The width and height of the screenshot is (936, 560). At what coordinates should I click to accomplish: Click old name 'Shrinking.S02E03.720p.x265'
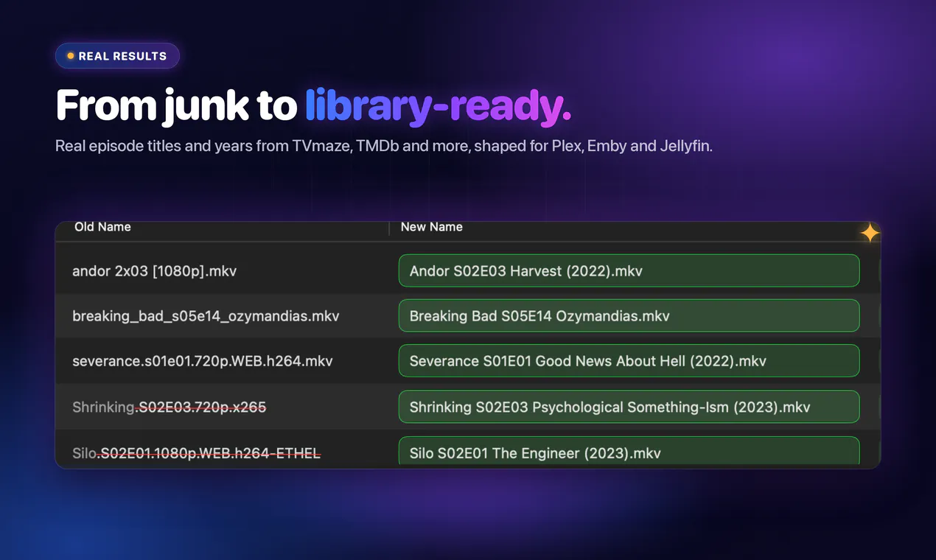pyautogui.click(x=169, y=407)
